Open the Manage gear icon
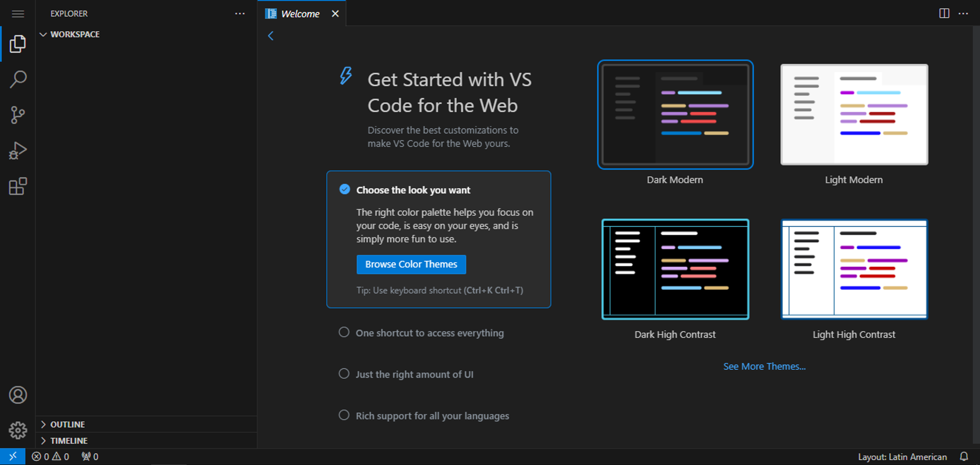Viewport: 980px width, 465px height. pos(18,430)
